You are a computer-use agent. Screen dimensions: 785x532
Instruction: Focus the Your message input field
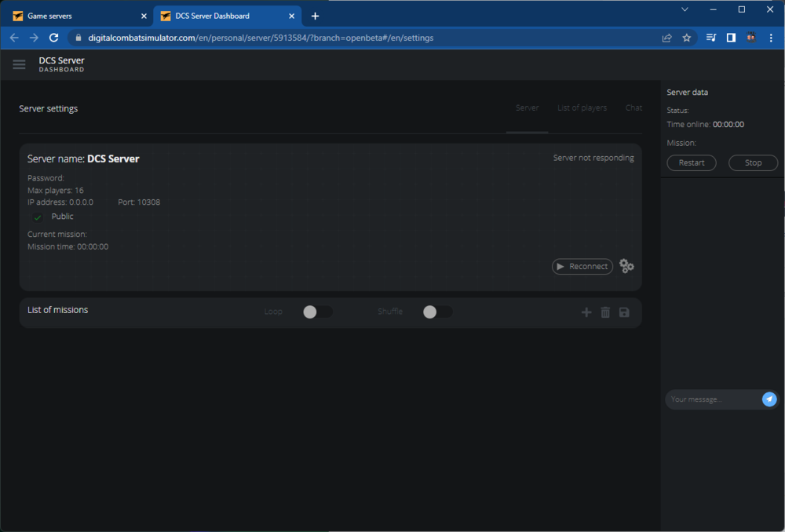coord(713,399)
